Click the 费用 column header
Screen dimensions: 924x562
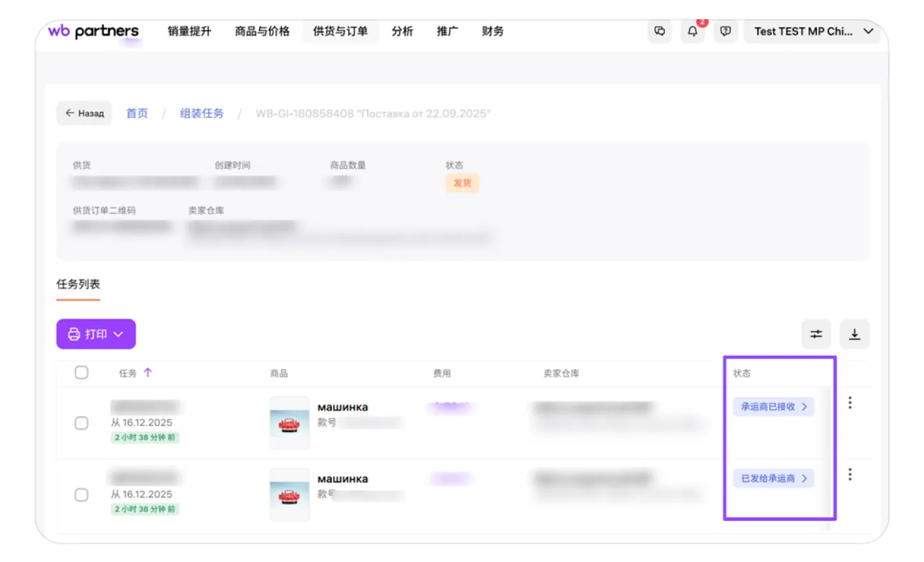[x=442, y=373]
